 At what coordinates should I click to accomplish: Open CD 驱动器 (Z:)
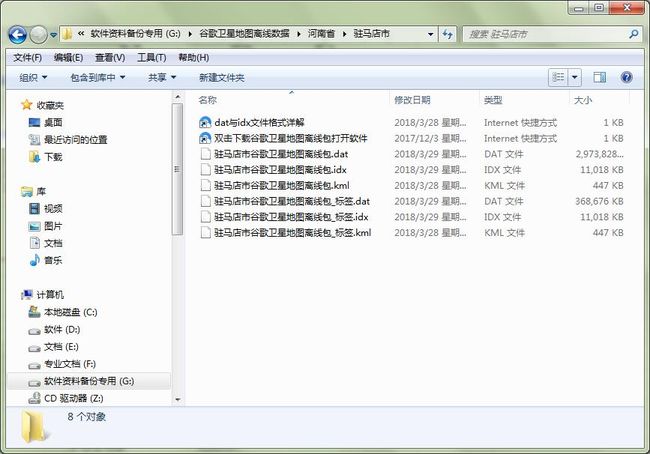[74, 398]
